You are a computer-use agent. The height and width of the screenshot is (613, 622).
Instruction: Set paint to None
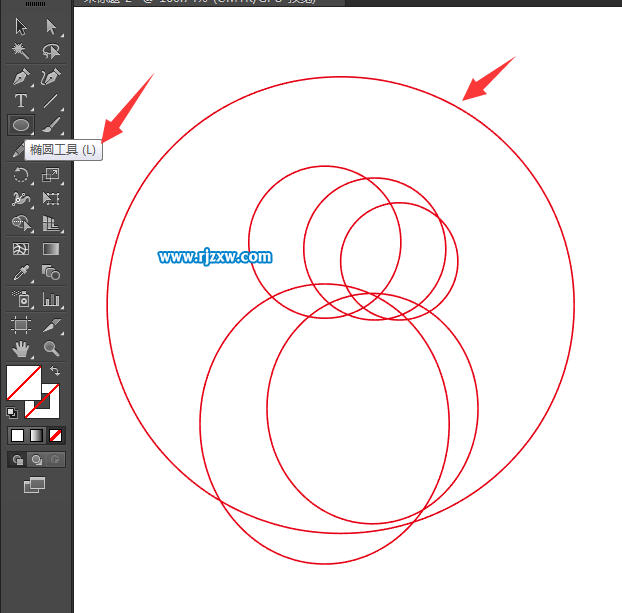click(55, 435)
